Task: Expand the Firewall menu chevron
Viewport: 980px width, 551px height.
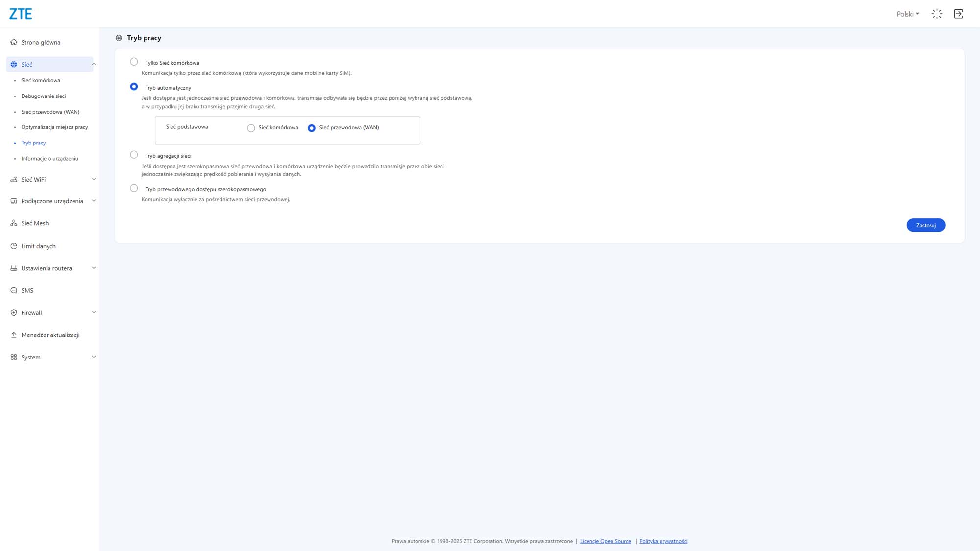Action: pos(94,312)
